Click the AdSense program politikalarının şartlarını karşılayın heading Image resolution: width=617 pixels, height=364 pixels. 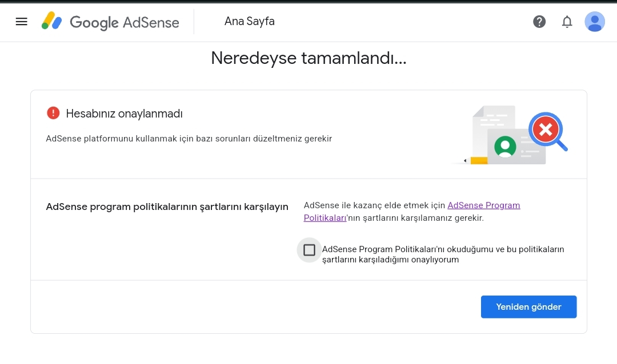click(167, 207)
